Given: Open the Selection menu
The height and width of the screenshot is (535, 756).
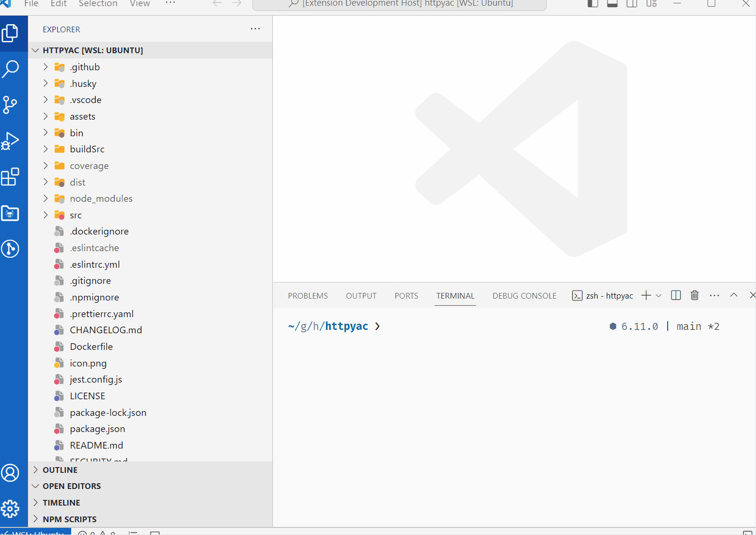Looking at the screenshot, I should [98, 3].
